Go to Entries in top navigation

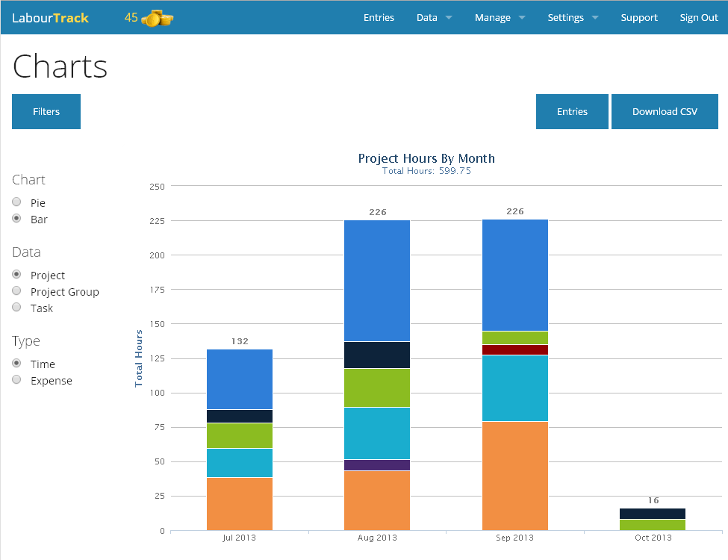pyautogui.click(x=379, y=18)
